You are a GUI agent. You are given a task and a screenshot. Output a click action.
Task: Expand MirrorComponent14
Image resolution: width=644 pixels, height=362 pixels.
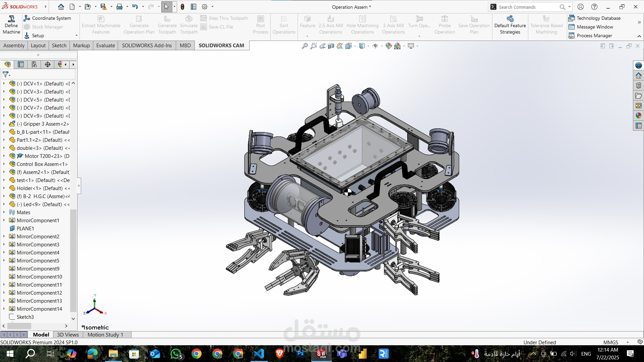[x=4, y=309]
